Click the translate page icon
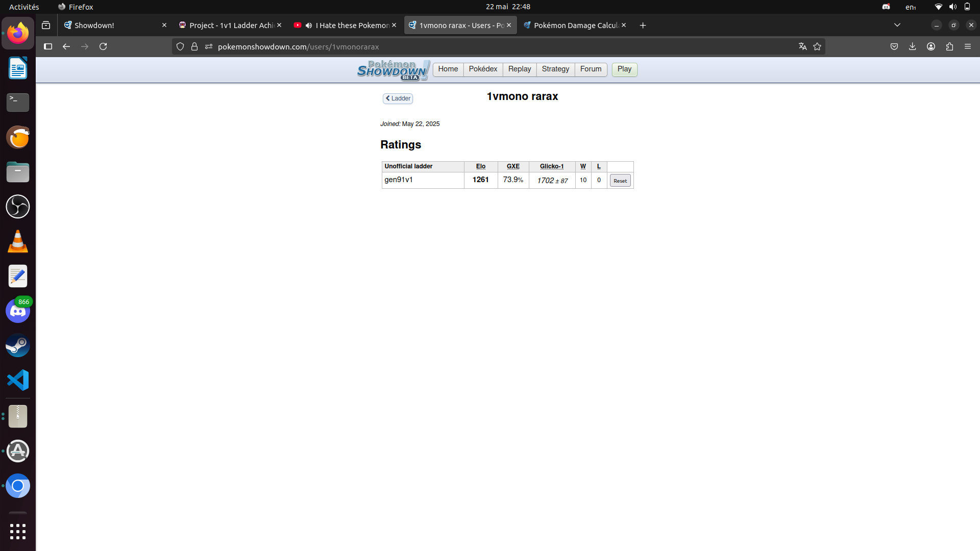Viewport: 980px width, 551px height. [803, 46]
